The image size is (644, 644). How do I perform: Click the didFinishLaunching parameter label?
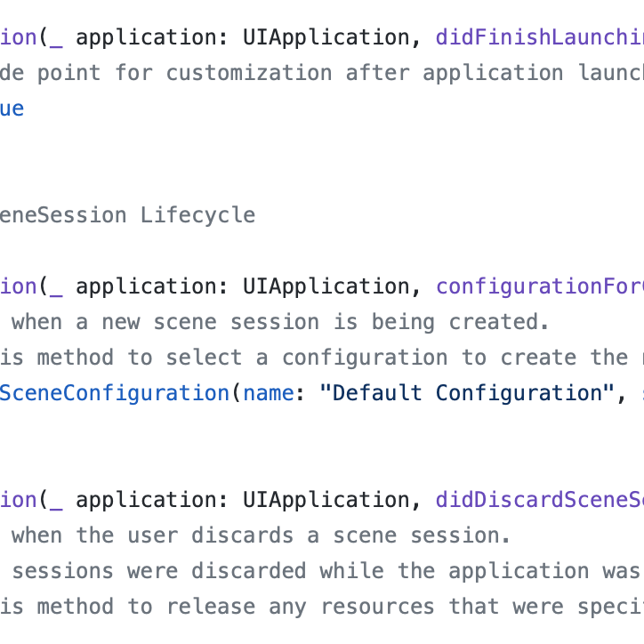pyautogui.click(x=540, y=37)
